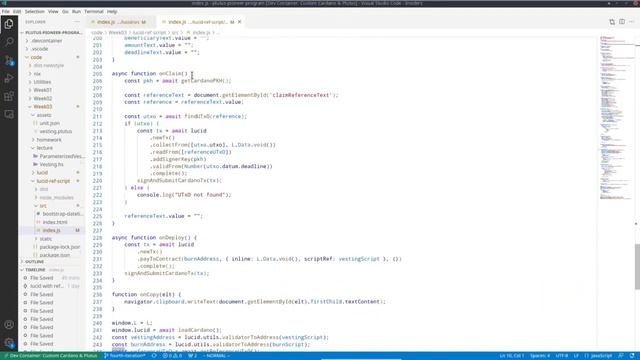Open the File menu
Image resolution: width=640 pixels, height=360 pixels.
pos(6,11)
